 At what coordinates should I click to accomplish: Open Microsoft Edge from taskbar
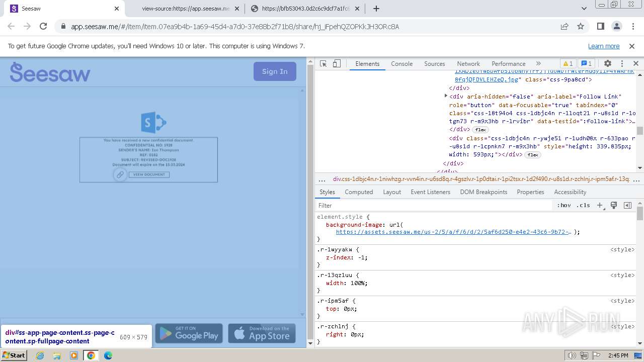(x=108, y=355)
